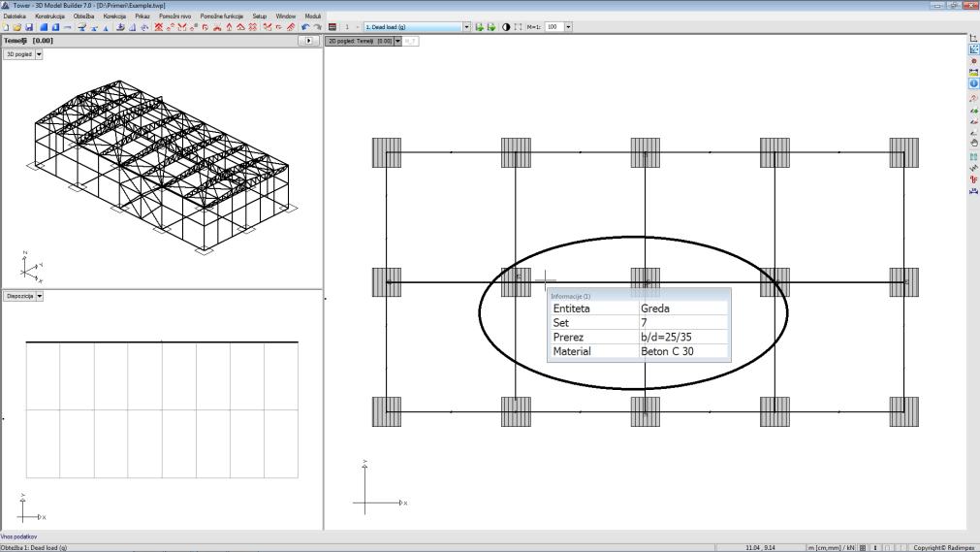This screenshot has width=980, height=552.
Task: Click the teal two-panel icon in the right sidebar
Action: coord(973,157)
